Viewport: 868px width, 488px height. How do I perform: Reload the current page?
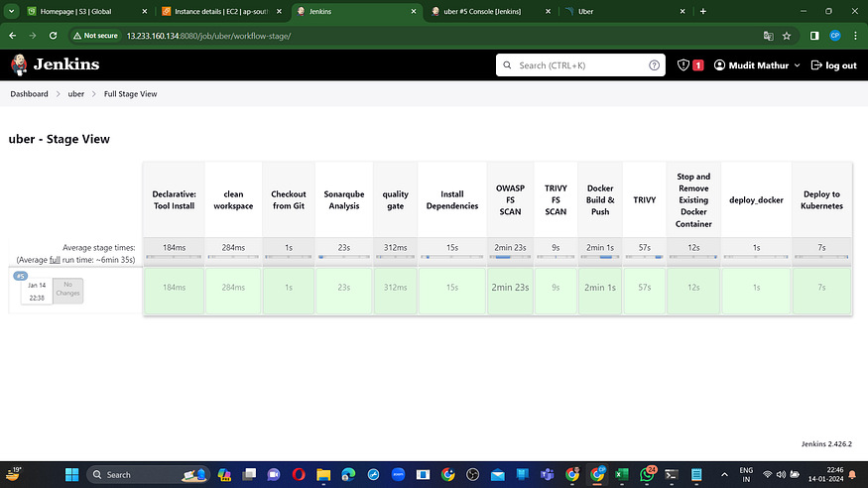53,36
